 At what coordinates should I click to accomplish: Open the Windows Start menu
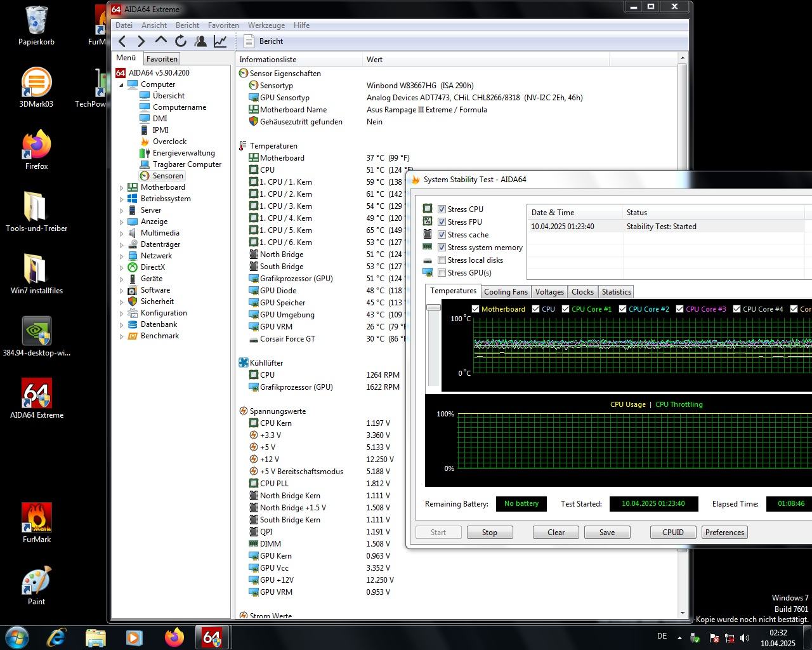[16, 637]
